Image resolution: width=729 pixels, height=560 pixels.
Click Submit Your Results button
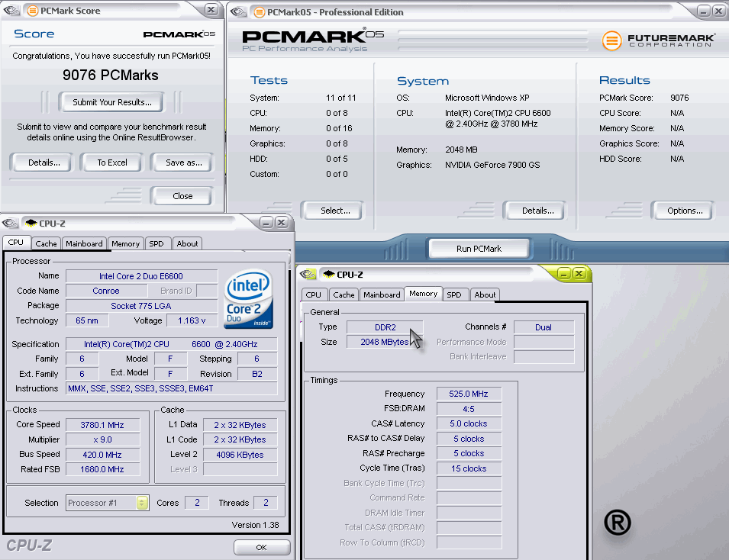tap(111, 102)
